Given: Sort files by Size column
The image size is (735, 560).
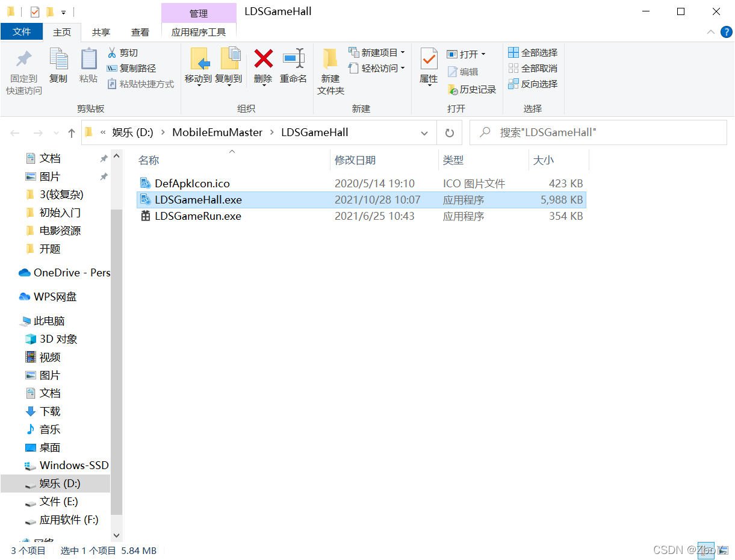Looking at the screenshot, I should pos(558,160).
